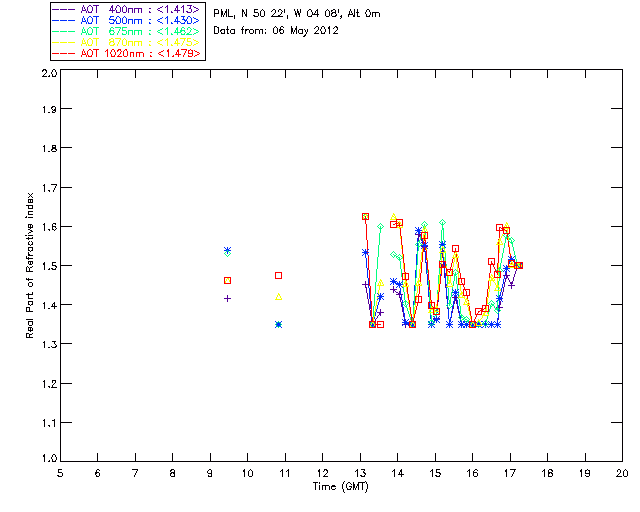Click the y-axis tick label "1.5"

(x=49, y=266)
